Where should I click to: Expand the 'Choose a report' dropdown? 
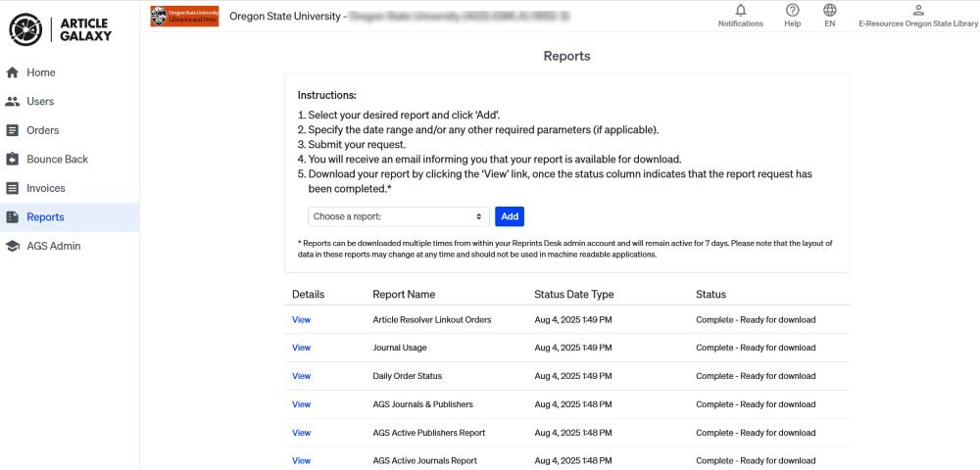(398, 216)
